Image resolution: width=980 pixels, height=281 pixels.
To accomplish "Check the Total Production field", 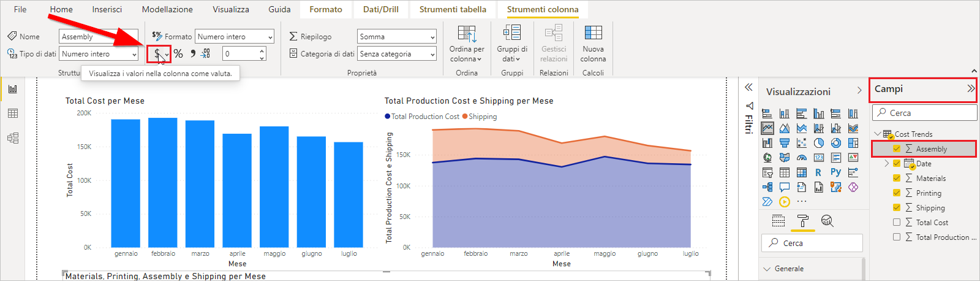I will (x=897, y=237).
